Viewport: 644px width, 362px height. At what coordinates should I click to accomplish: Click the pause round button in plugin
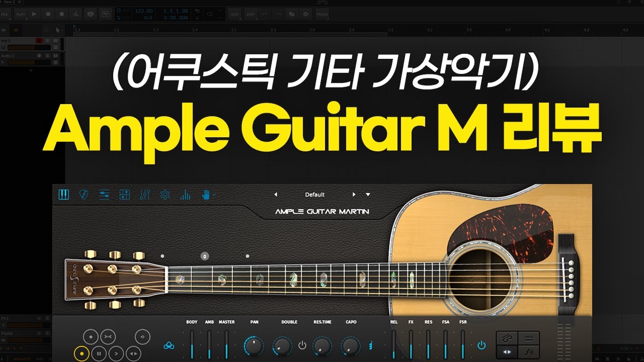click(99, 353)
